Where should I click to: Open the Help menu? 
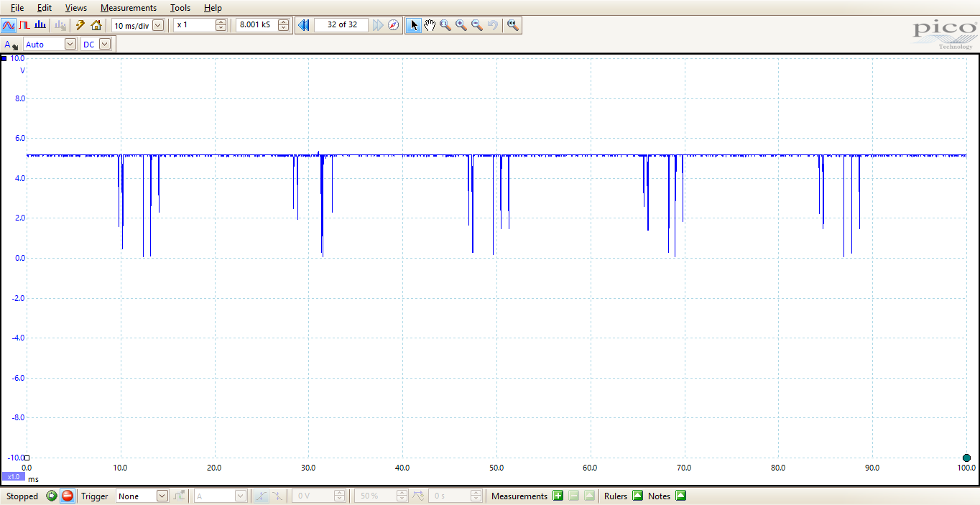pos(213,8)
